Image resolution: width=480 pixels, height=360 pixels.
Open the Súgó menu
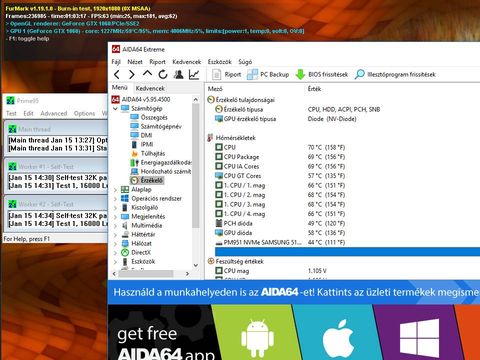click(x=245, y=62)
